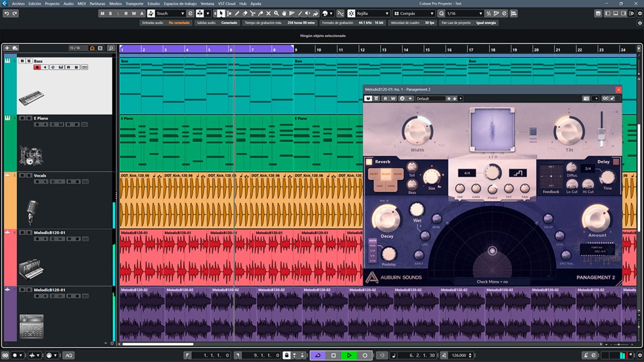Select the Mute X tool
Image resolution: width=644 pixels, height=362 pixels.
click(x=269, y=13)
